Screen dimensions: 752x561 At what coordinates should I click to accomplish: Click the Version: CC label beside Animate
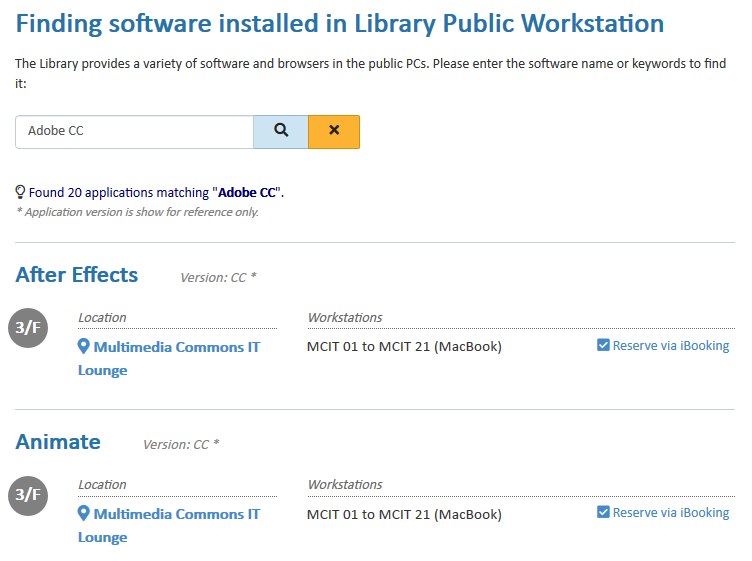click(x=181, y=444)
